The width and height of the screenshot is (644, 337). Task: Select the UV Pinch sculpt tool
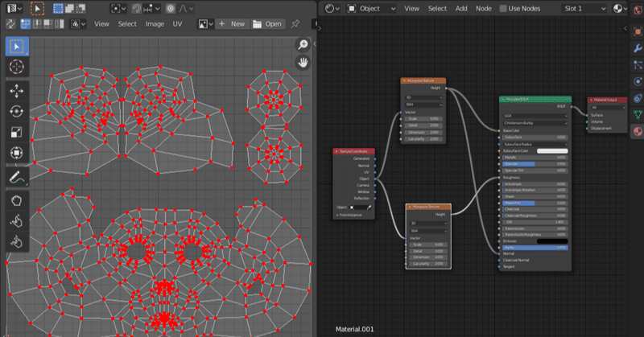coord(17,242)
